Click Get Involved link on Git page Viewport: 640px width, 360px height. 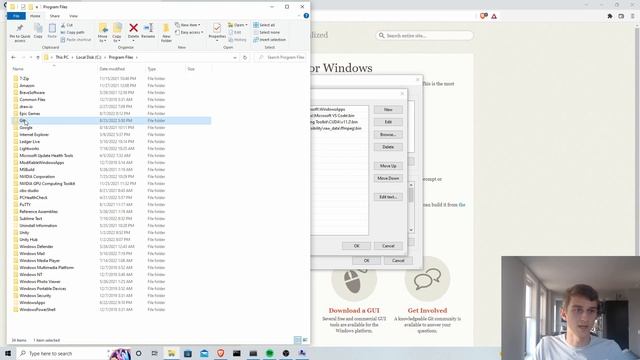(x=427, y=311)
